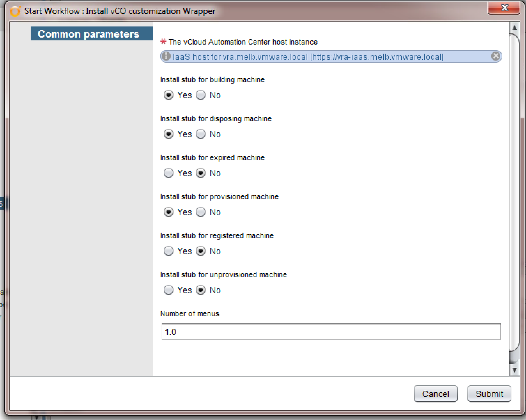
Task: Select No for installing provisioned machine stub
Action: coord(201,212)
